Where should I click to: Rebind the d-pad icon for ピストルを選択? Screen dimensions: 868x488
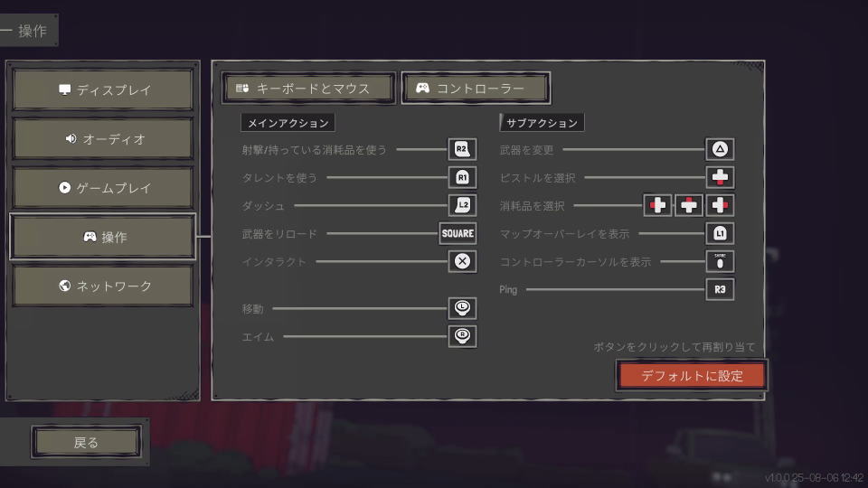[x=721, y=178]
